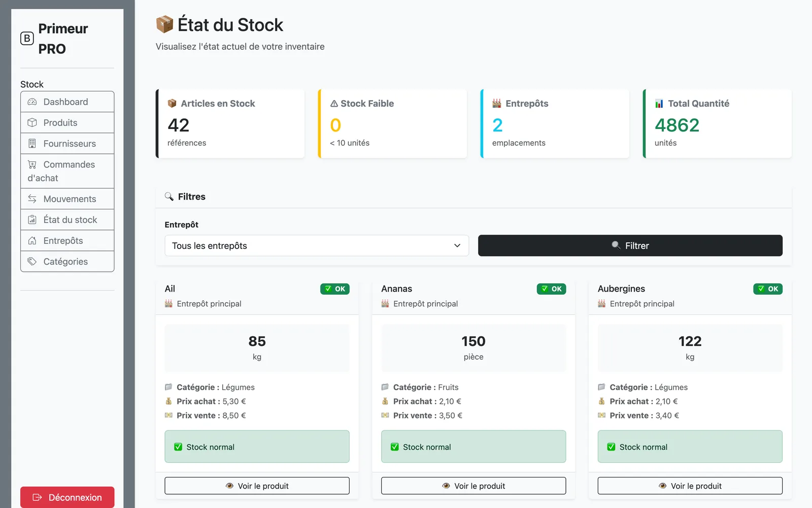Click the Mouvements arrows icon

[32, 199]
